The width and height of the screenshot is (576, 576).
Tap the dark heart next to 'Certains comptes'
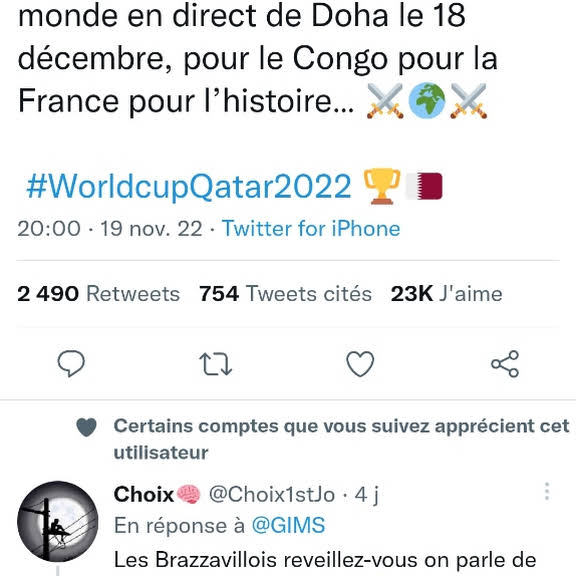[87, 427]
